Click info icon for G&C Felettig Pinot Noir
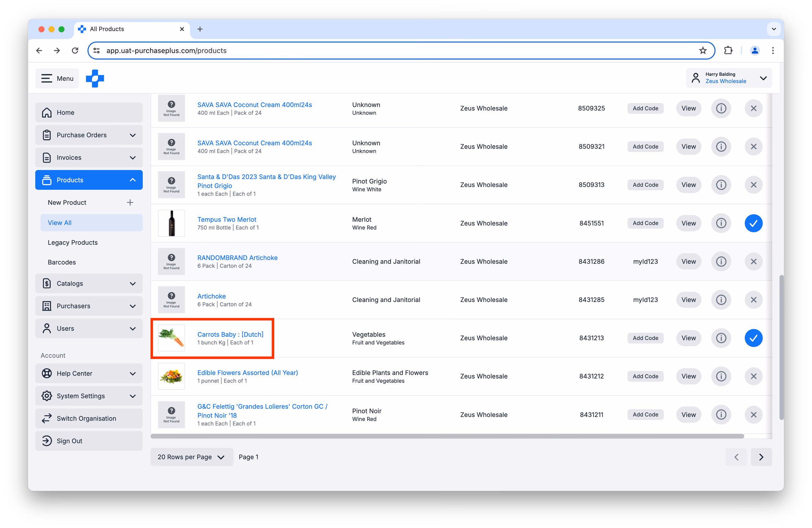The width and height of the screenshot is (812, 528). click(721, 414)
